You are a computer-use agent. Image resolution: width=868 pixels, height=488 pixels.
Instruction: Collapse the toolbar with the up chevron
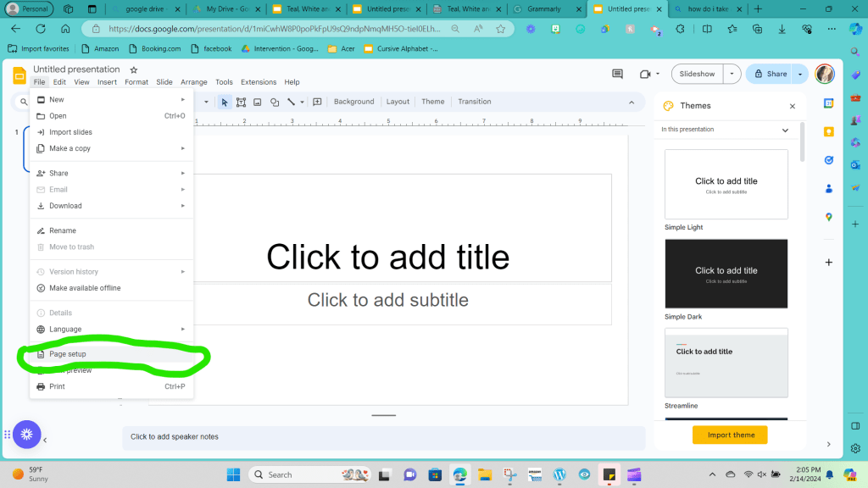tap(631, 102)
